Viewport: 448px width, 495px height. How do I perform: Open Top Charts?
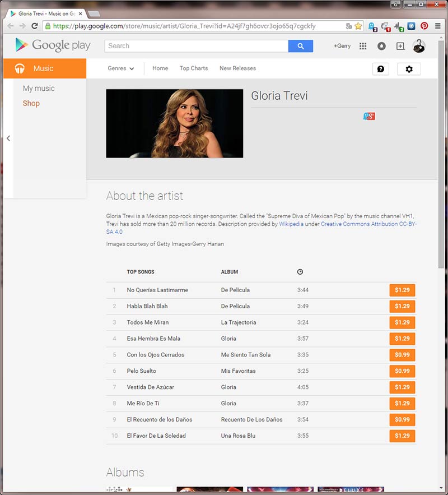(x=194, y=68)
